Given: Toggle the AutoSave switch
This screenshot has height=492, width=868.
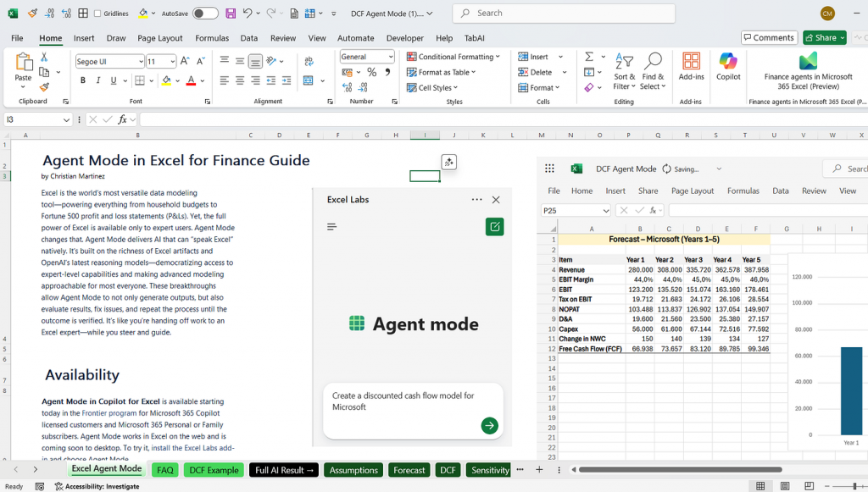Looking at the screenshot, I should point(205,14).
